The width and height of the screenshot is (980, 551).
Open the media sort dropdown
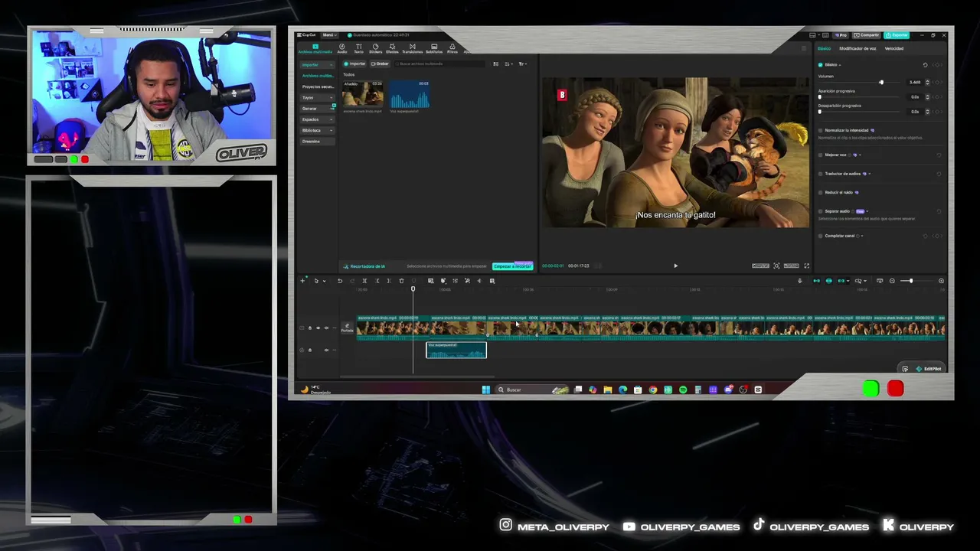(508, 64)
